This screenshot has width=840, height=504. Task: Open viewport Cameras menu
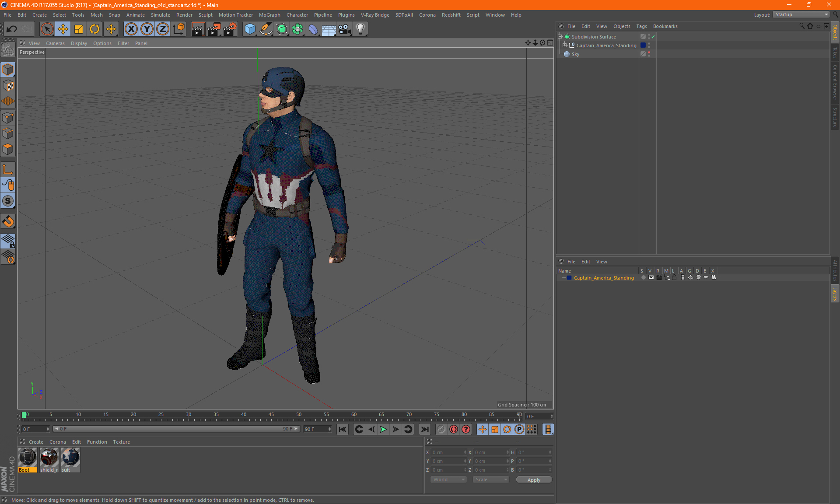tap(55, 43)
